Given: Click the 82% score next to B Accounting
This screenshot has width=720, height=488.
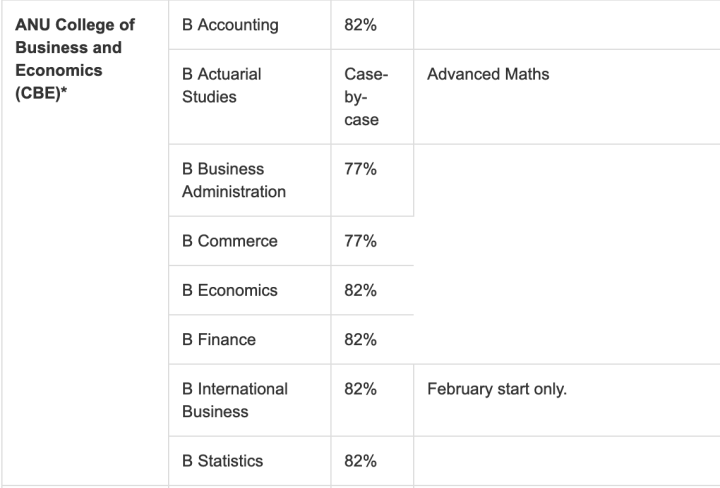Looking at the screenshot, I should 360,25.
